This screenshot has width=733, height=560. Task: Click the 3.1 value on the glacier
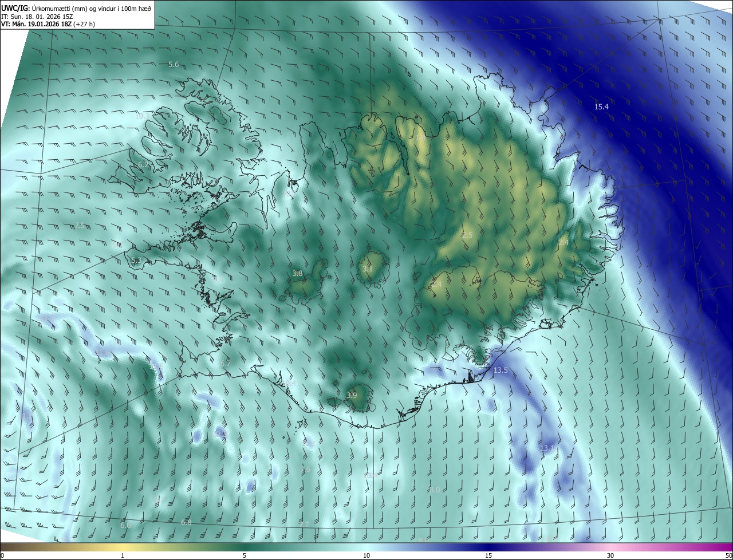368,269
